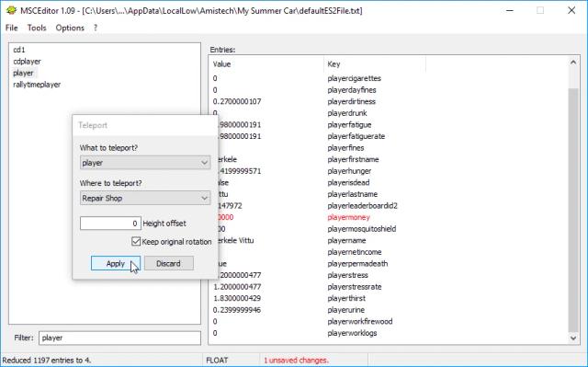
Task: Select the playercigarettes entry
Action: click(x=354, y=78)
